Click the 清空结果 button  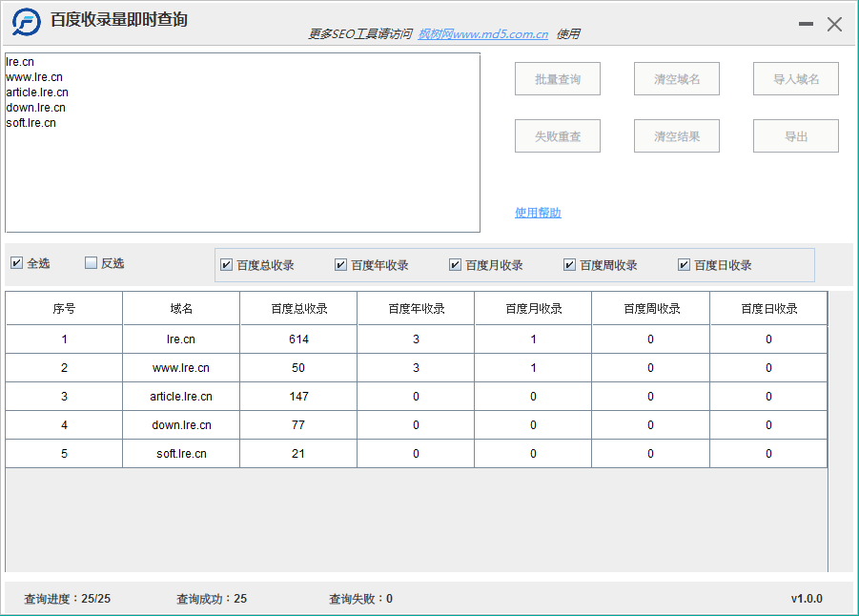[677, 136]
